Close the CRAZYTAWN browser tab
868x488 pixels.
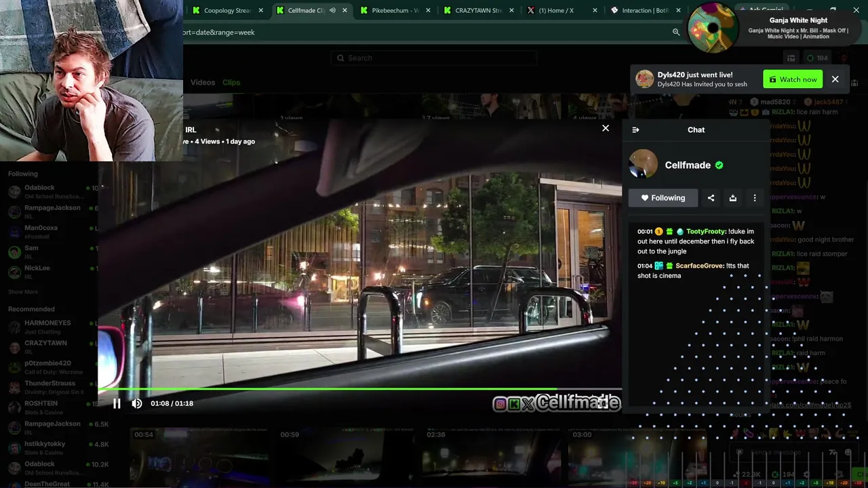tap(511, 11)
